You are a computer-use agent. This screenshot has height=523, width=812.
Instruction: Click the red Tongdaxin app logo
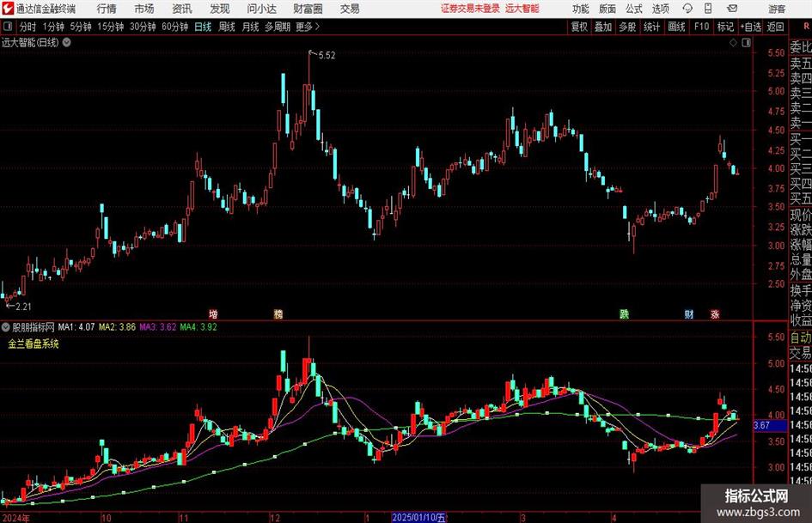tap(7, 9)
